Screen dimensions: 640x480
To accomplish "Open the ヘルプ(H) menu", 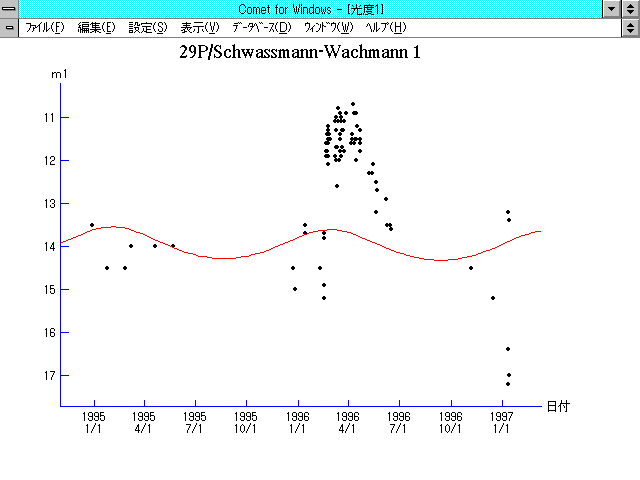I will (386, 27).
